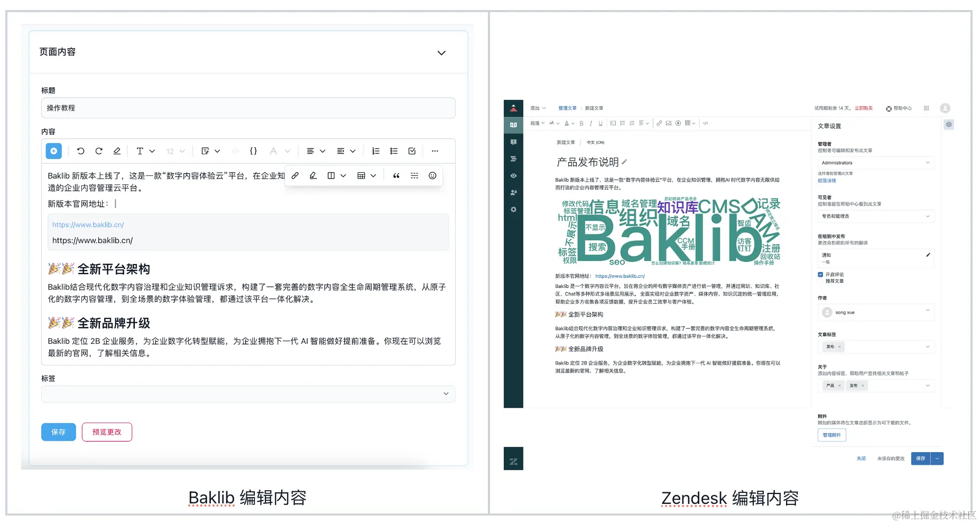Click the users icon in Zendesk sidebar
The height and width of the screenshot is (524, 980).
tap(513, 193)
